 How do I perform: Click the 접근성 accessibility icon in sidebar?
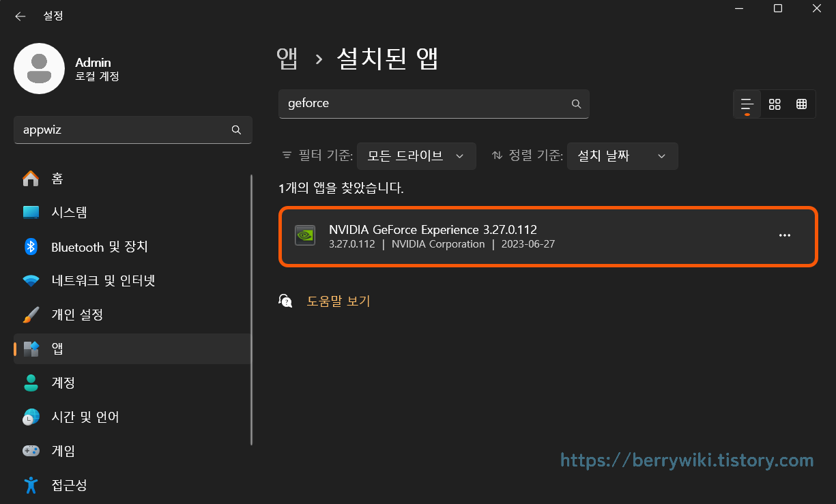pyautogui.click(x=31, y=485)
